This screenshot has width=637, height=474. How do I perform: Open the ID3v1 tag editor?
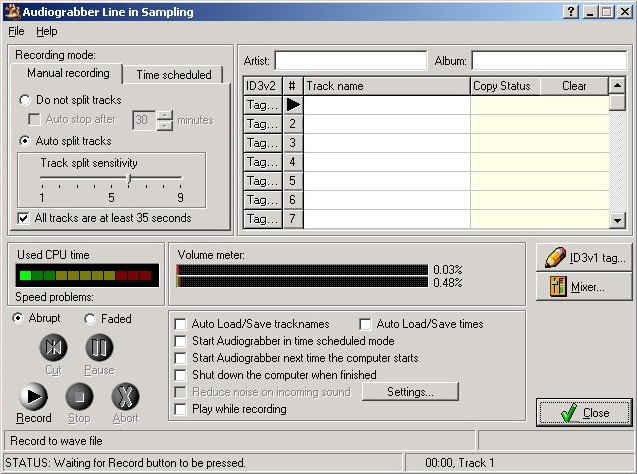tap(584, 258)
